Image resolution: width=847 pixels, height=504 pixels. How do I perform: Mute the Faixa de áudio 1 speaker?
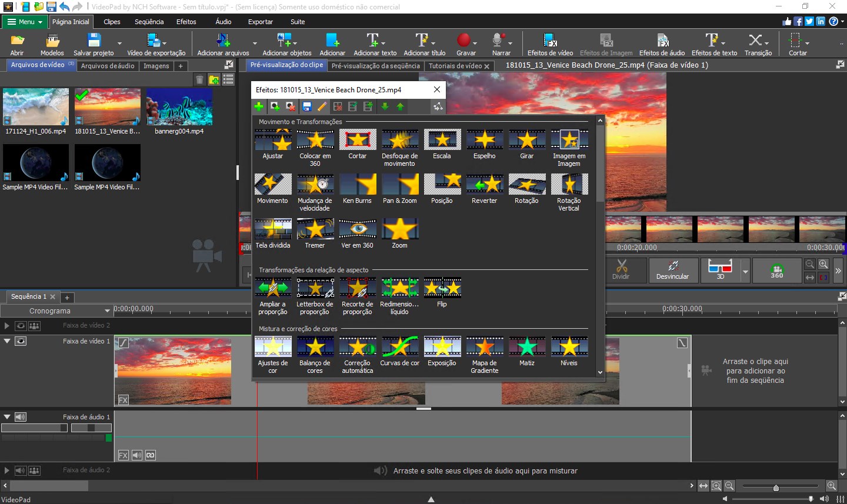pyautogui.click(x=21, y=417)
